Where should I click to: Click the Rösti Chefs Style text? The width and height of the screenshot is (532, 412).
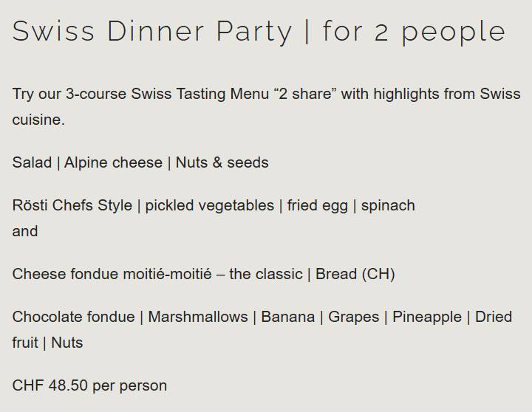pos(72,205)
